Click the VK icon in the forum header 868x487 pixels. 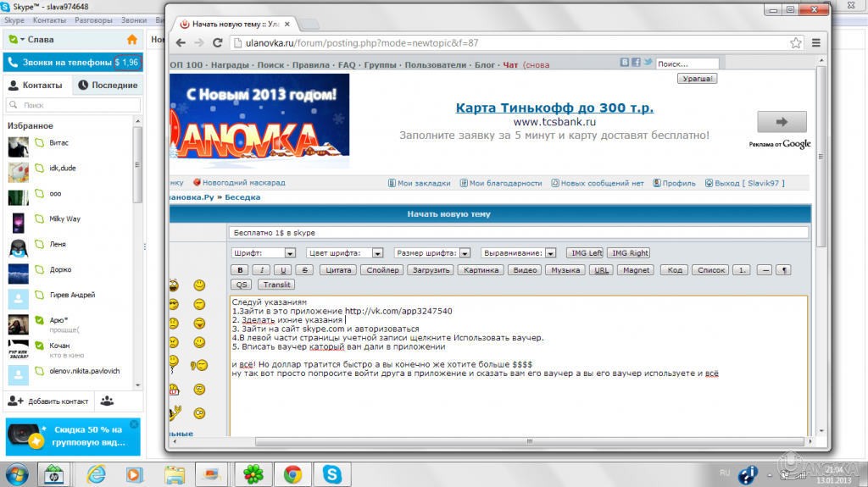click(625, 62)
